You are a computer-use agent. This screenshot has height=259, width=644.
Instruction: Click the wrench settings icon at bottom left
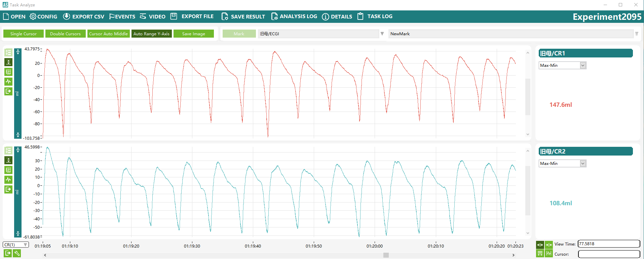(x=17, y=254)
